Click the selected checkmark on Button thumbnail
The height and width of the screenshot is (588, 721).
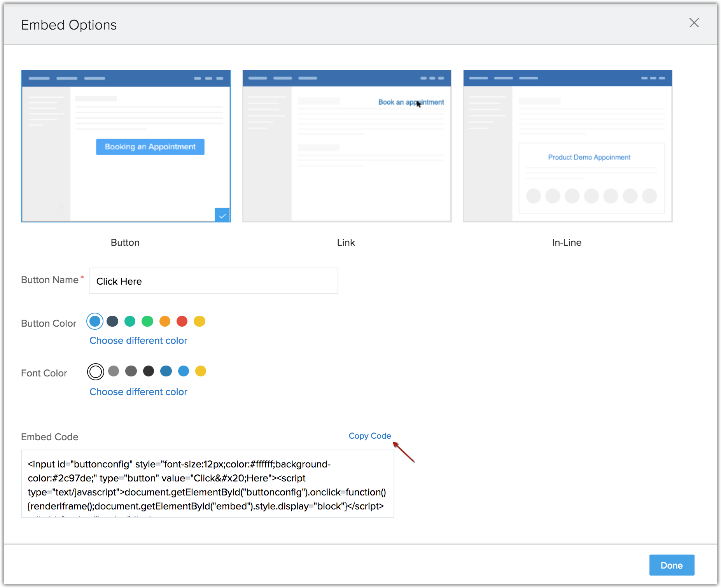pos(222,215)
